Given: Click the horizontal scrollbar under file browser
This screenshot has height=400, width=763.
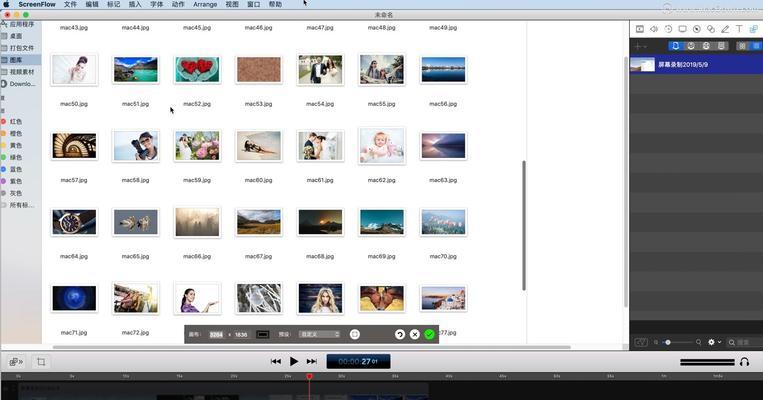Looking at the screenshot, I should [x=311, y=347].
